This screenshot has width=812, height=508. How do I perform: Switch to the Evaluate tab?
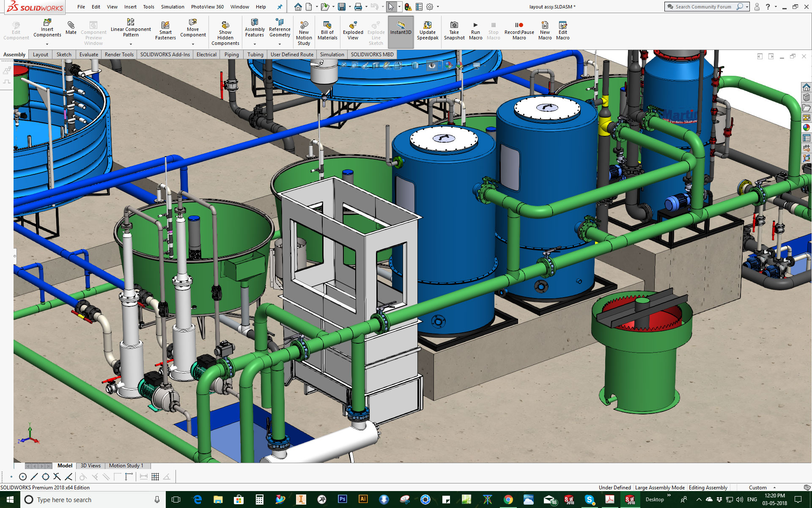pyautogui.click(x=89, y=54)
